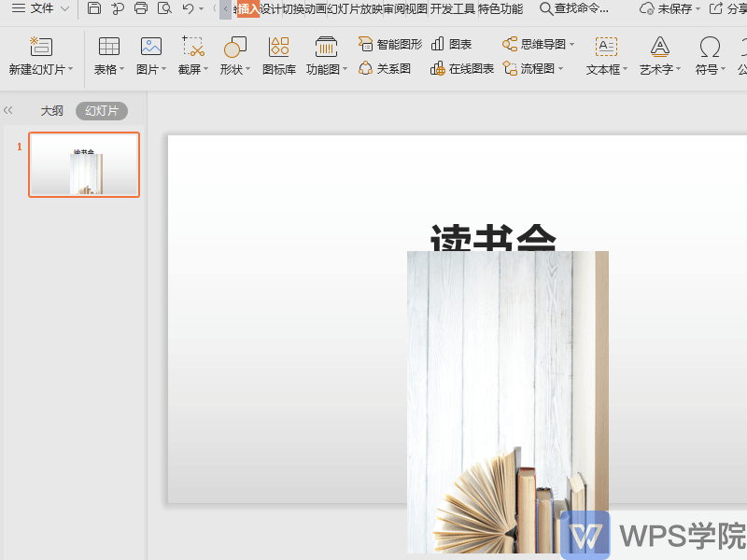Screen dimensions: 747x560
Task: Collapse the slide panel with the double-chevron
Action: (8, 109)
